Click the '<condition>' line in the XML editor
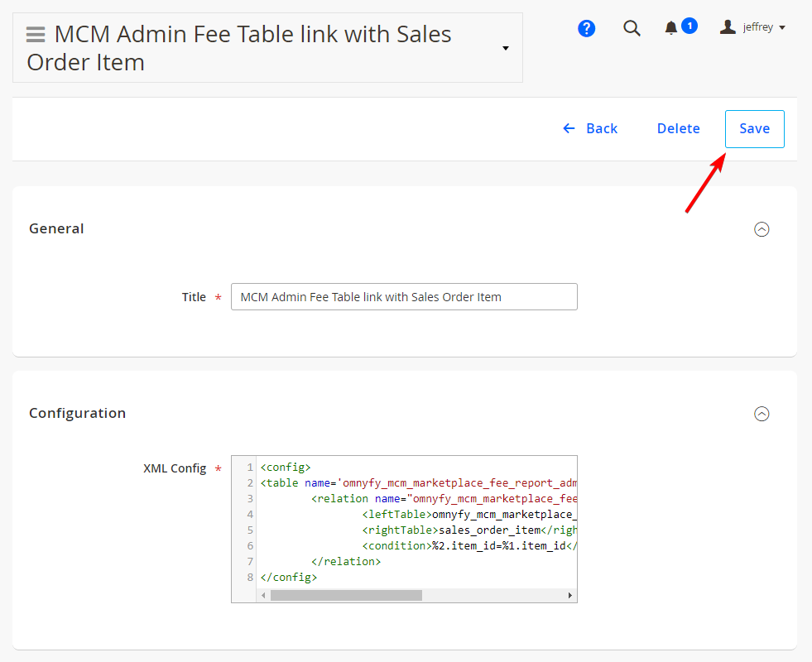 click(x=469, y=545)
